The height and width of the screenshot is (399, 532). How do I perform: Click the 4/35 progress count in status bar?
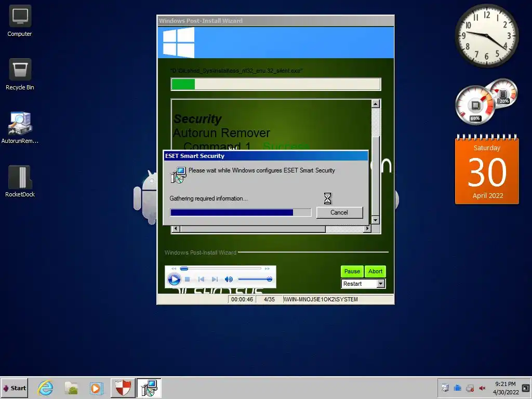270,299
